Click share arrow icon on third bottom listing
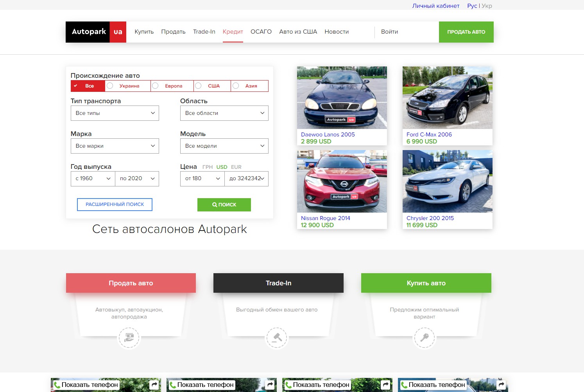584x392 pixels. click(386, 385)
